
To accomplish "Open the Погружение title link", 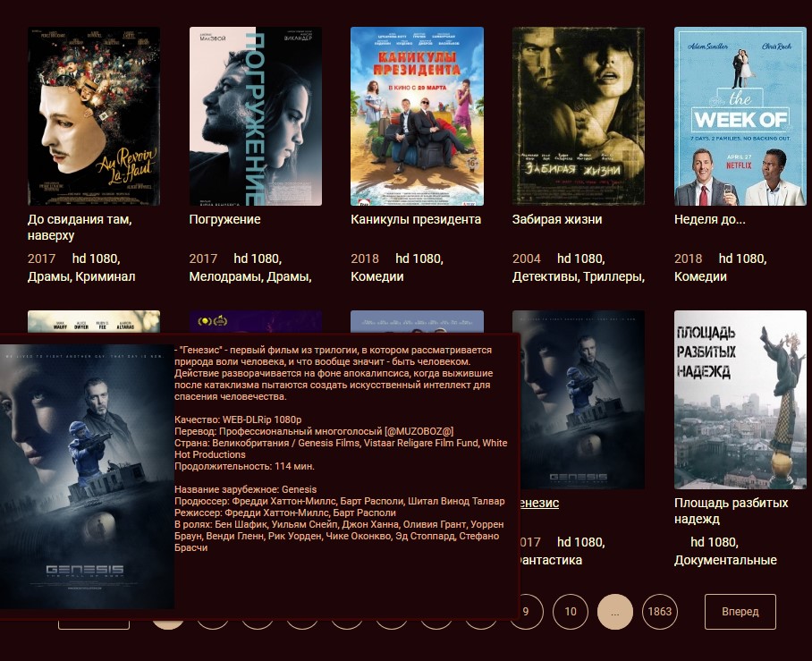I will pos(224,219).
